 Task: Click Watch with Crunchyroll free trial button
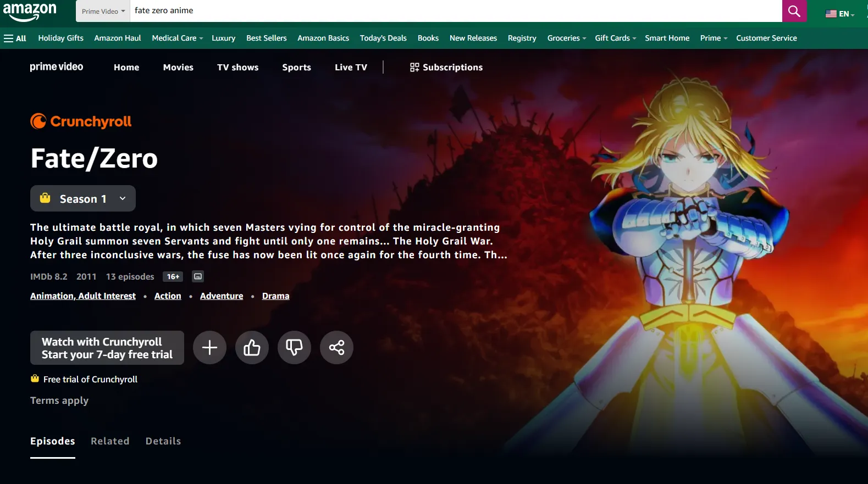pos(107,348)
